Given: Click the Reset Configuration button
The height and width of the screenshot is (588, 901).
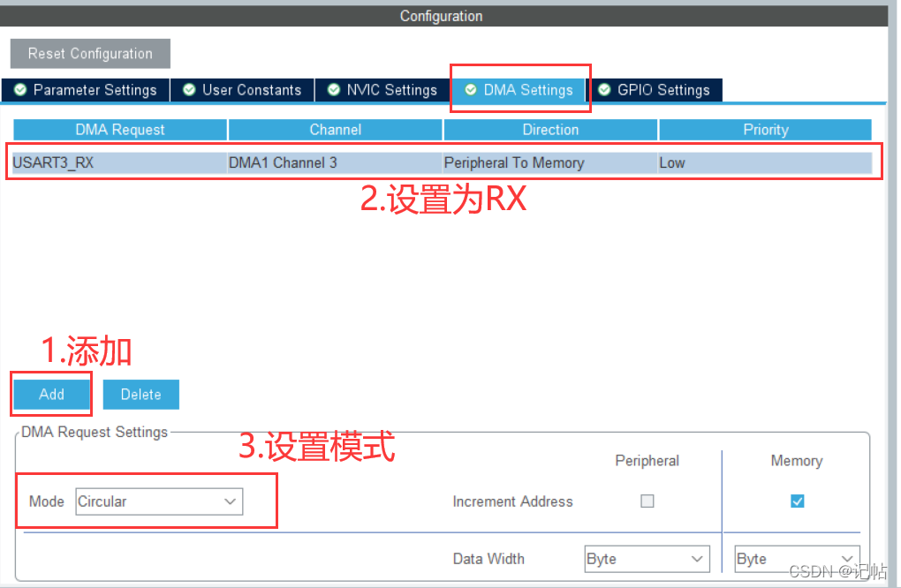Looking at the screenshot, I should pos(90,53).
